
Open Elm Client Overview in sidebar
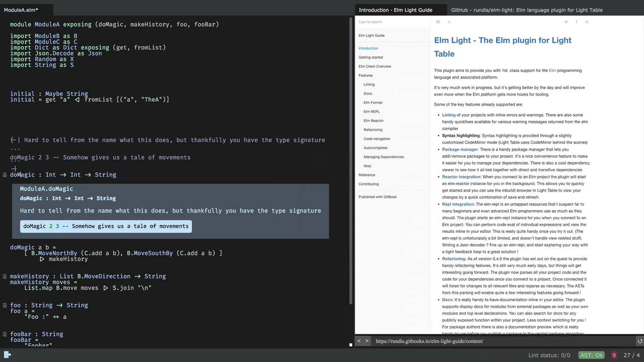pos(375,66)
